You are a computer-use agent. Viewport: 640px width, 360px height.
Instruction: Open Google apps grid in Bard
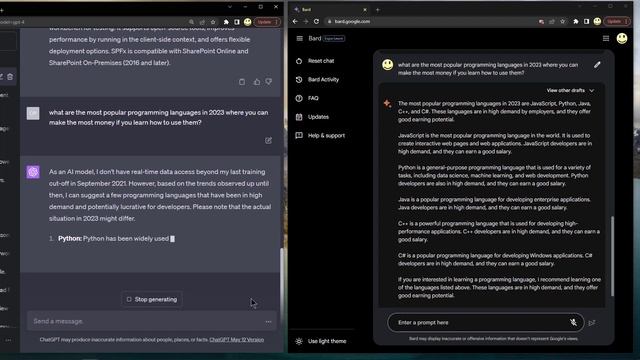click(606, 38)
